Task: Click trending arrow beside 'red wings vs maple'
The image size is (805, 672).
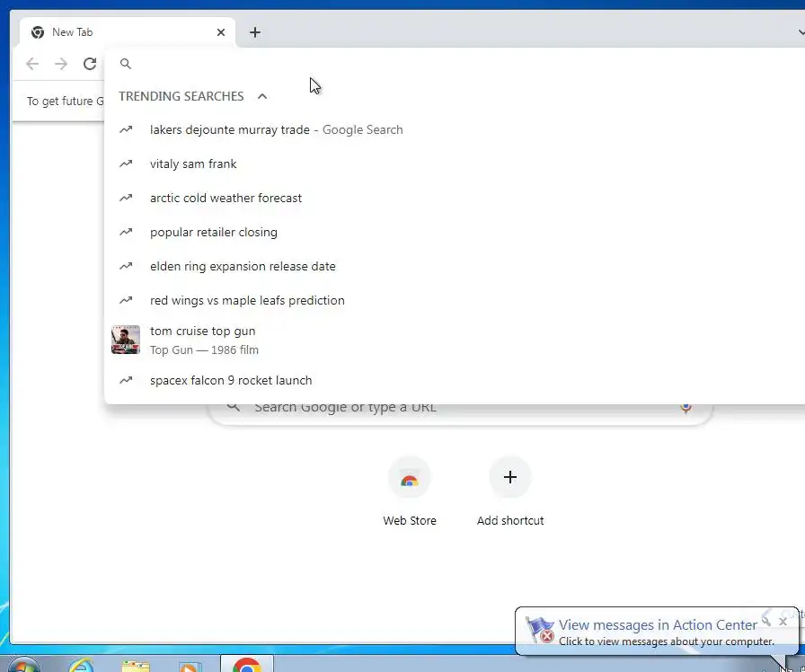Action: [x=126, y=300]
